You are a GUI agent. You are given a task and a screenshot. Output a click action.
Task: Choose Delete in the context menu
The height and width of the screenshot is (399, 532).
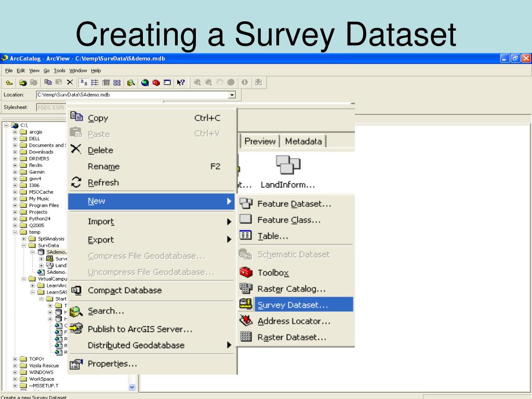(152, 150)
